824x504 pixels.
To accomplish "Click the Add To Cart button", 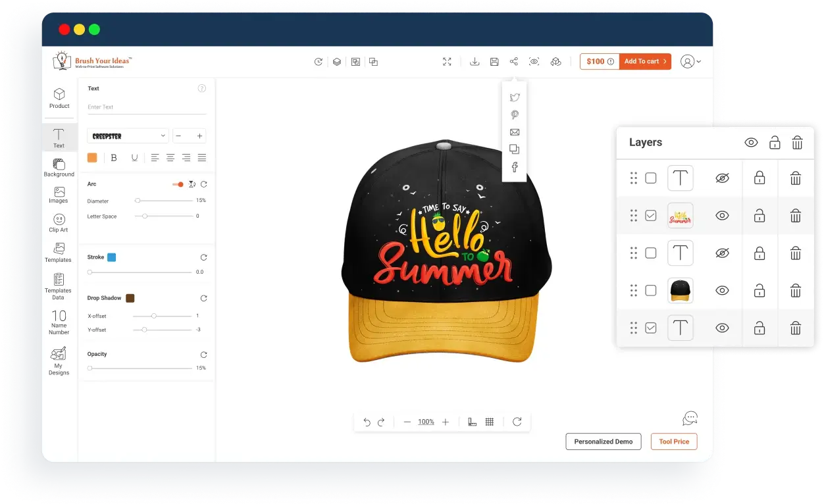I will 645,61.
